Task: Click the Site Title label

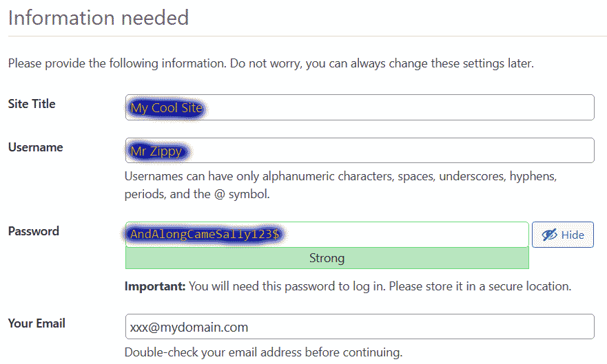Action: (32, 104)
